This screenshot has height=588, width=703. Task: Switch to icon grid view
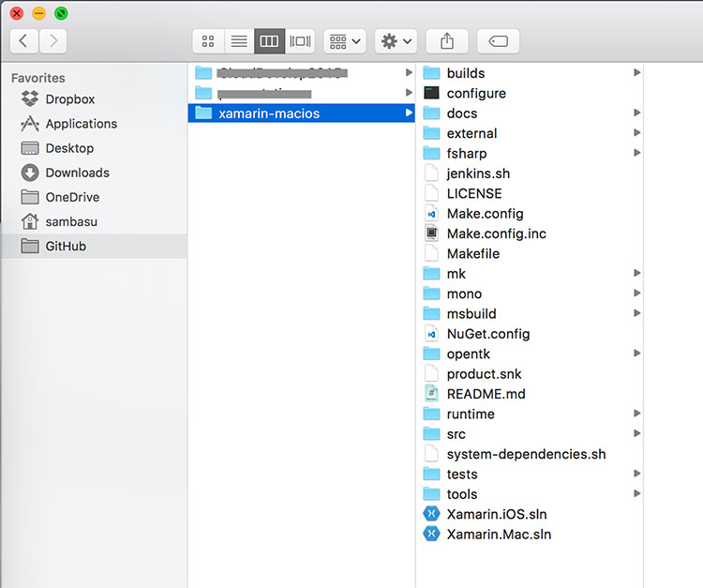208,41
